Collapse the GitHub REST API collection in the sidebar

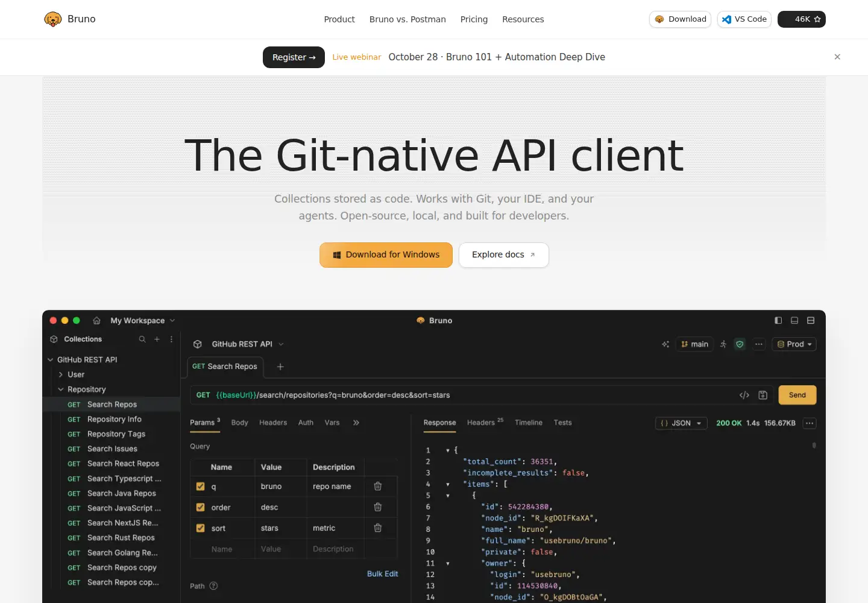click(51, 360)
